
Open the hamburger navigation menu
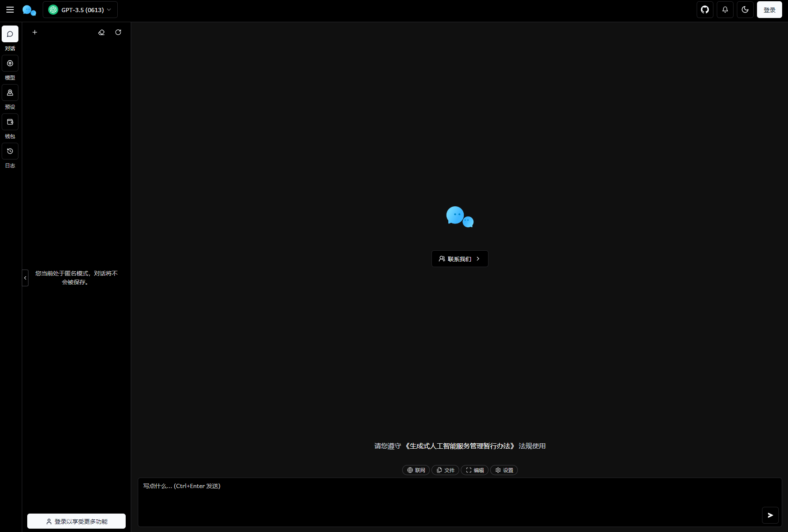[10, 9]
